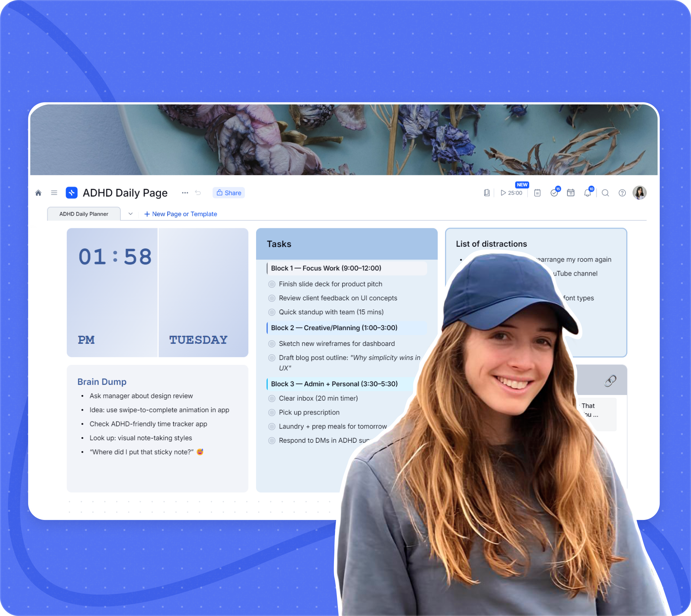Click the search magnifier icon
This screenshot has height=616, width=691.
[x=605, y=193]
